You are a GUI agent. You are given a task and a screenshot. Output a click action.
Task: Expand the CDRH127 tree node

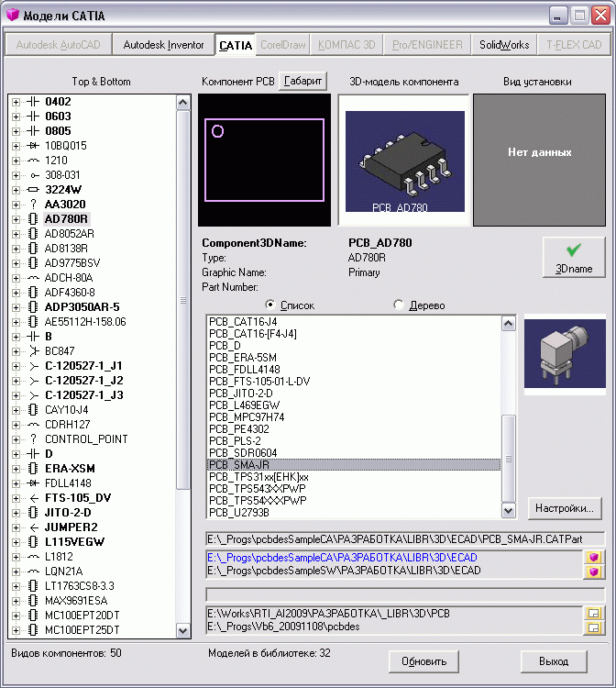click(16, 425)
